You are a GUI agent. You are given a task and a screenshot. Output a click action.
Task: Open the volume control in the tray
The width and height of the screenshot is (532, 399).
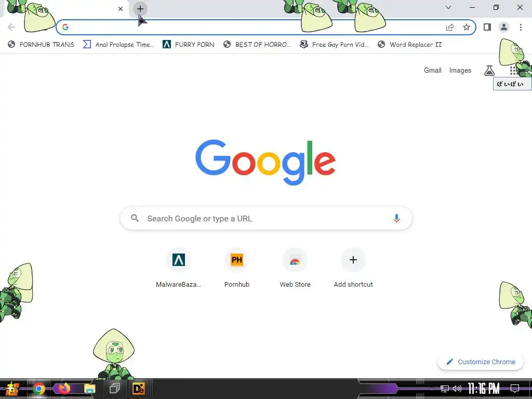pos(457,389)
